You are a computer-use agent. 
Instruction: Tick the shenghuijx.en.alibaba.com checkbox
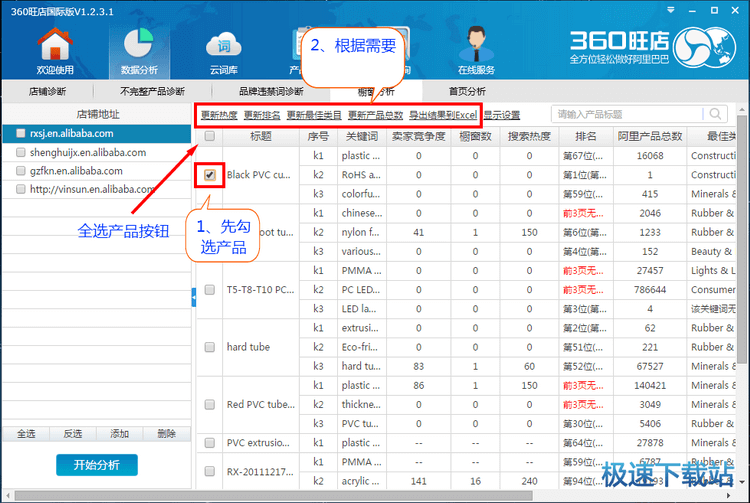21,153
